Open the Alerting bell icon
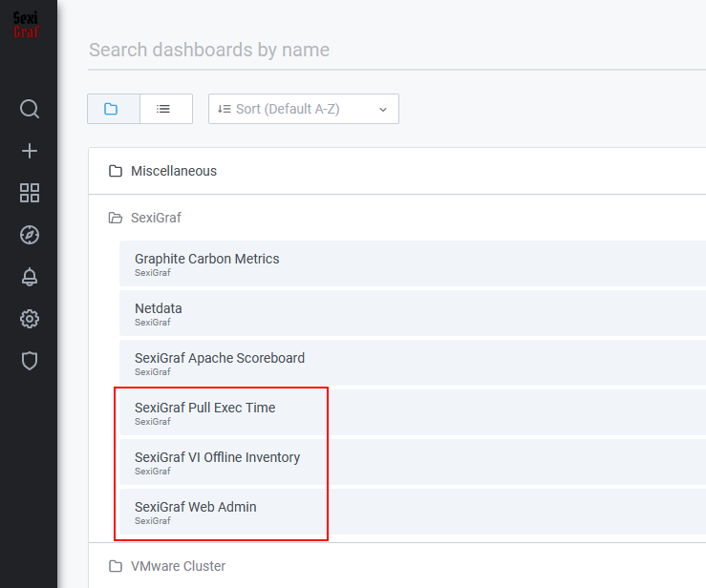706x588 pixels. (x=30, y=277)
